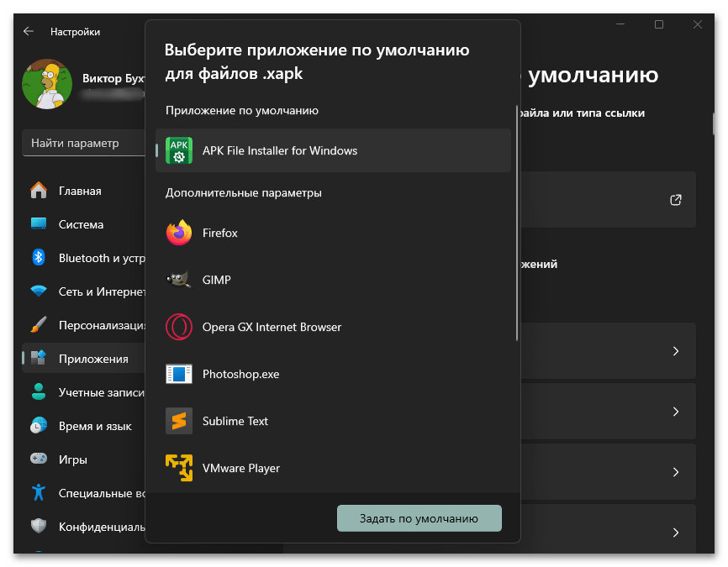Pick the VMware Player icon
Viewport: 728px width, 567px height.
pyautogui.click(x=179, y=468)
